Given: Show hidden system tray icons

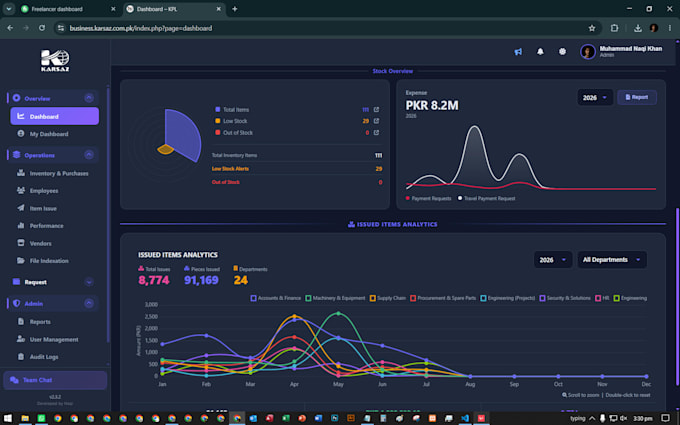Looking at the screenshot, I should (592, 418).
